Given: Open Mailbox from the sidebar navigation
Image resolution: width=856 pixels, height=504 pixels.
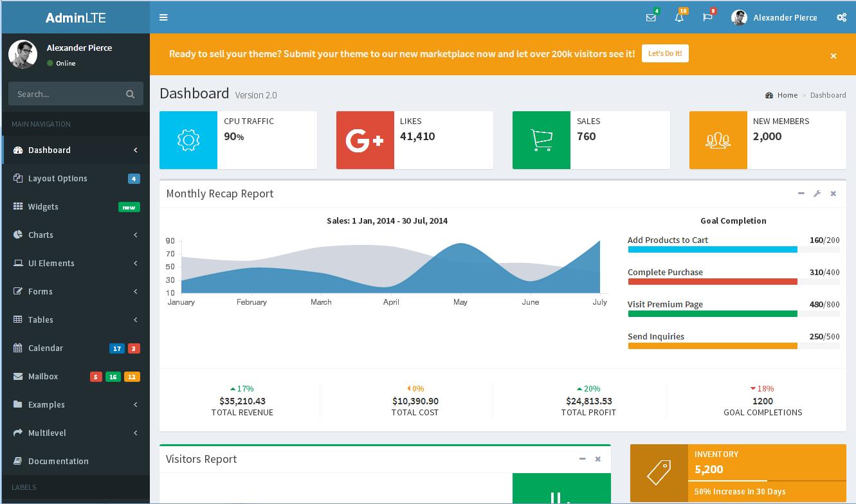Looking at the screenshot, I should pyautogui.click(x=43, y=376).
